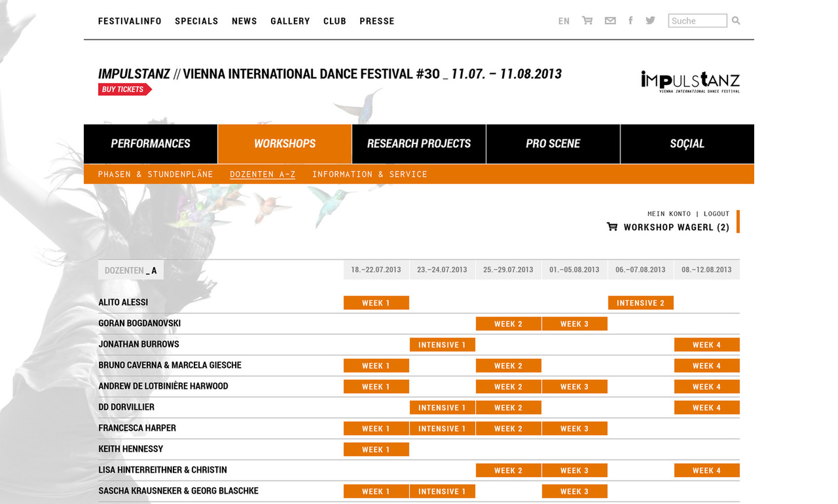Open the Specials menu
The height and width of the screenshot is (504, 838).
[x=196, y=21]
